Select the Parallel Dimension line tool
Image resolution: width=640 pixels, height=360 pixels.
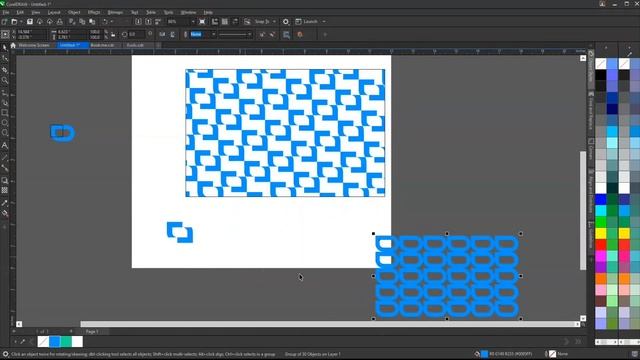4,158
